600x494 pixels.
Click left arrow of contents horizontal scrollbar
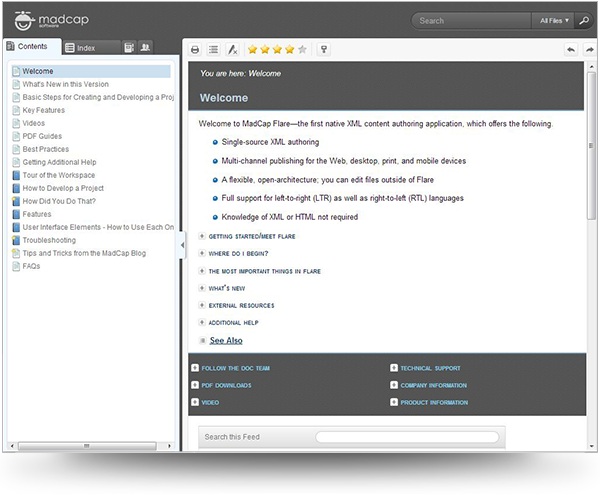[x=12, y=446]
